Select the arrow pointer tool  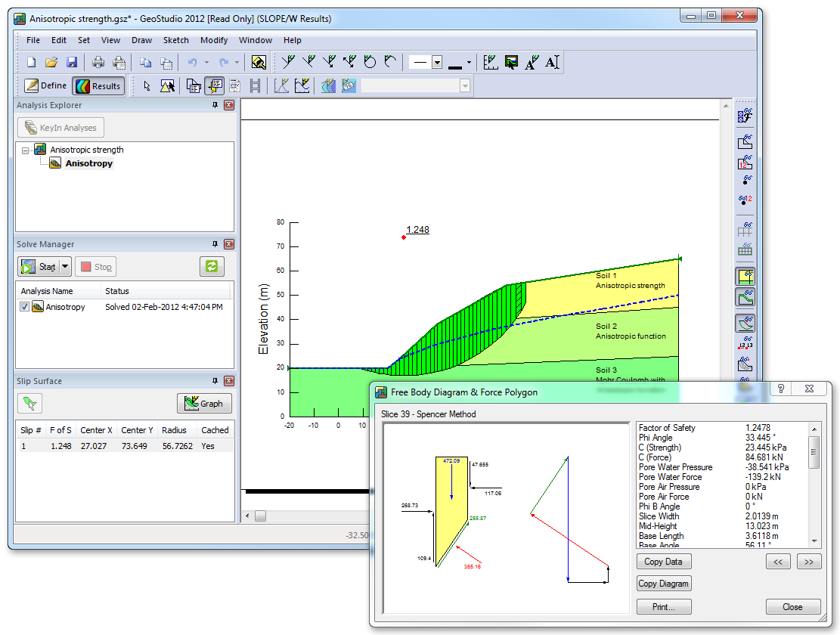(147, 85)
